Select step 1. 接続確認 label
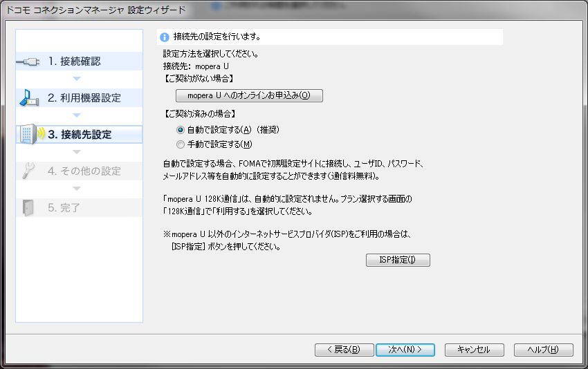The image size is (588, 369). [75, 61]
